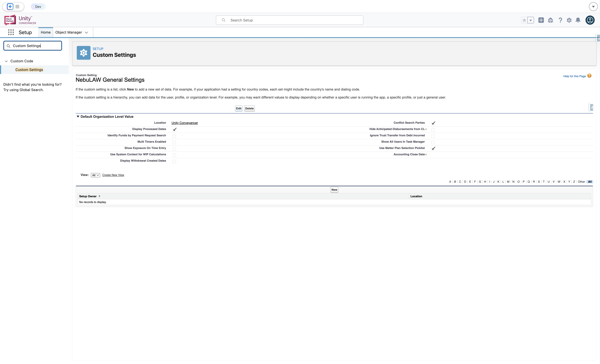Screen dimensions: 600x364
Task: Open the favorites list dropdown arrow
Action: (x=531, y=20)
